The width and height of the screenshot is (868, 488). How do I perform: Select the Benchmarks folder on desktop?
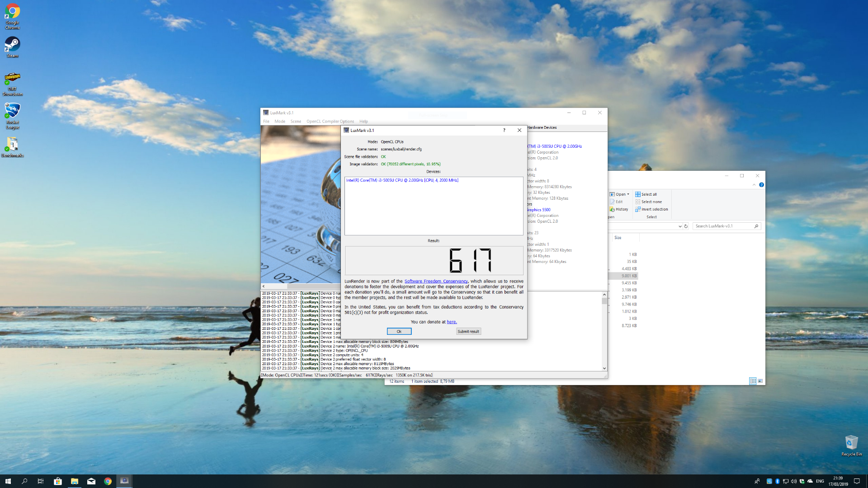[x=12, y=147]
